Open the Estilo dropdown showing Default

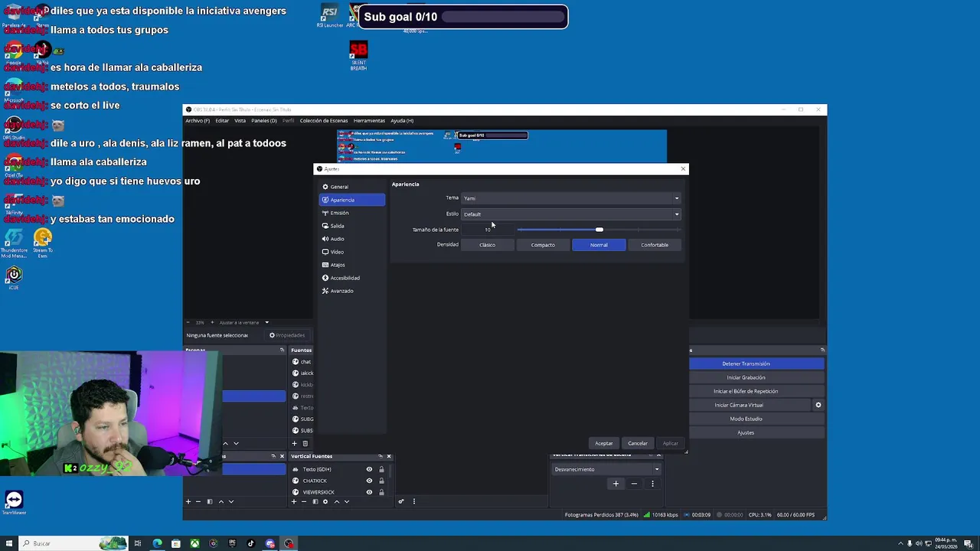click(570, 214)
